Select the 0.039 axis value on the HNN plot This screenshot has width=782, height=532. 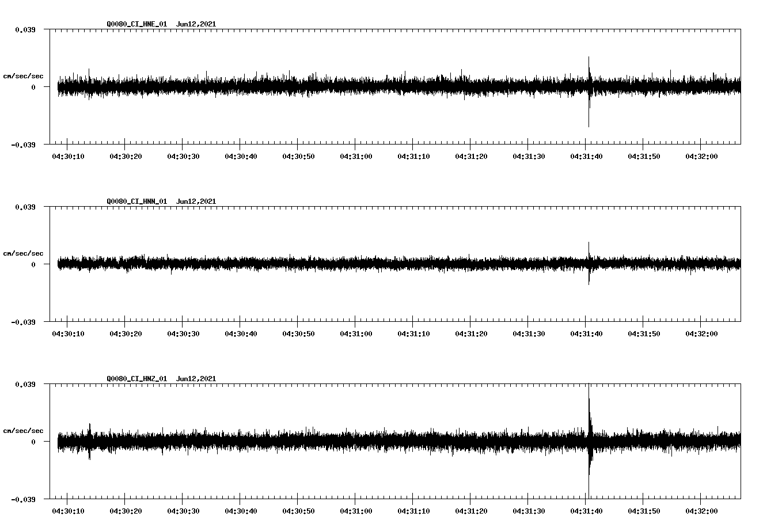coord(25,207)
